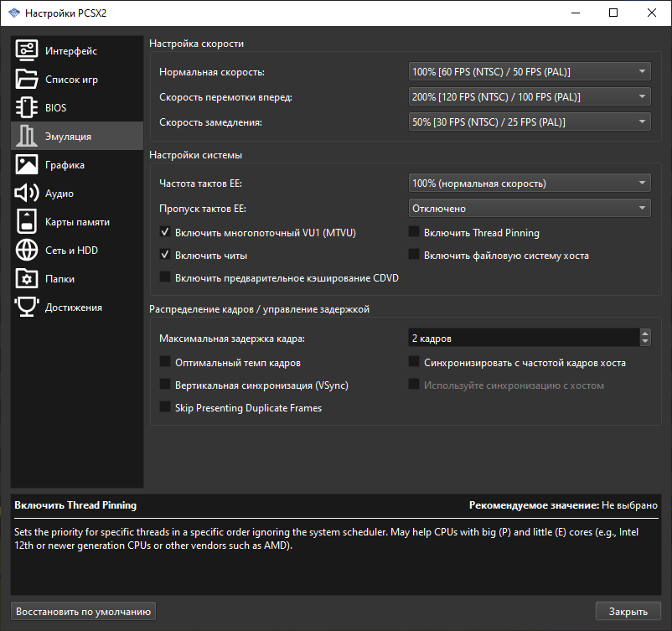
Task: Click the PCSX2 logo in title bar
Action: click(x=13, y=13)
